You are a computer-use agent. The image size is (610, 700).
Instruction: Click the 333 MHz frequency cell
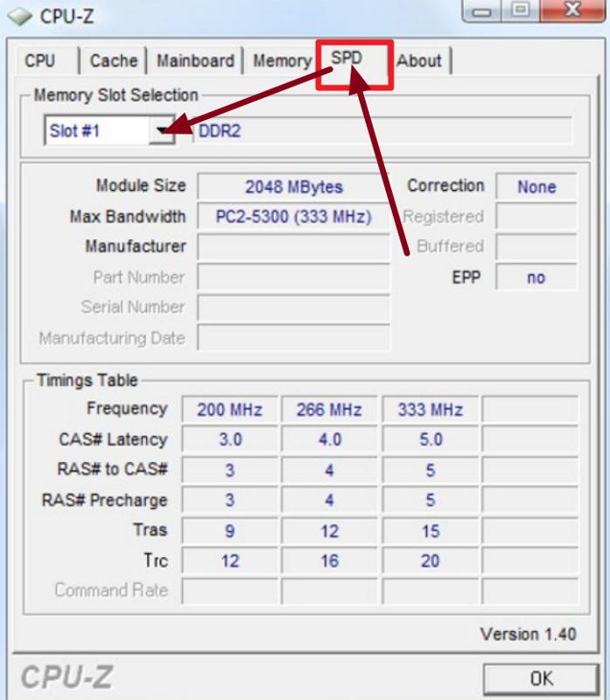tap(430, 409)
